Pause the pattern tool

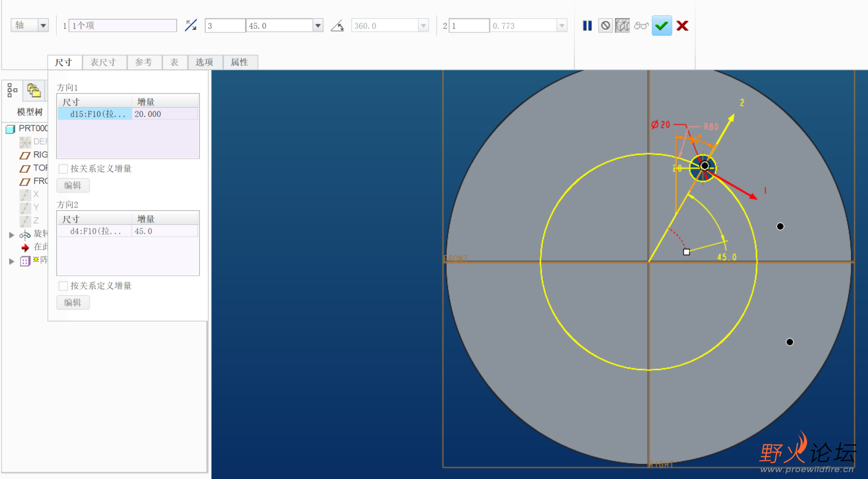pyautogui.click(x=587, y=26)
